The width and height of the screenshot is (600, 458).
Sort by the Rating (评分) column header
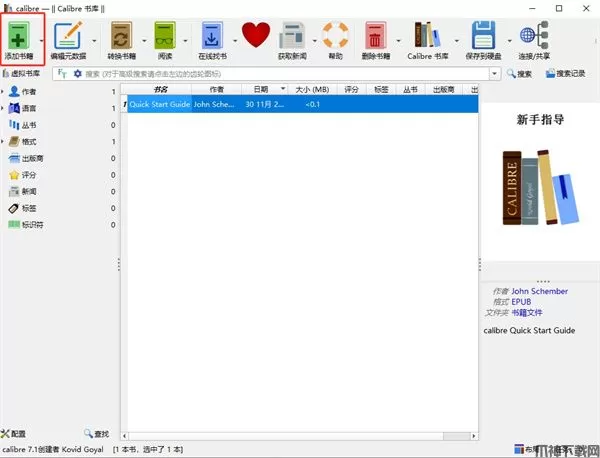tap(351, 90)
